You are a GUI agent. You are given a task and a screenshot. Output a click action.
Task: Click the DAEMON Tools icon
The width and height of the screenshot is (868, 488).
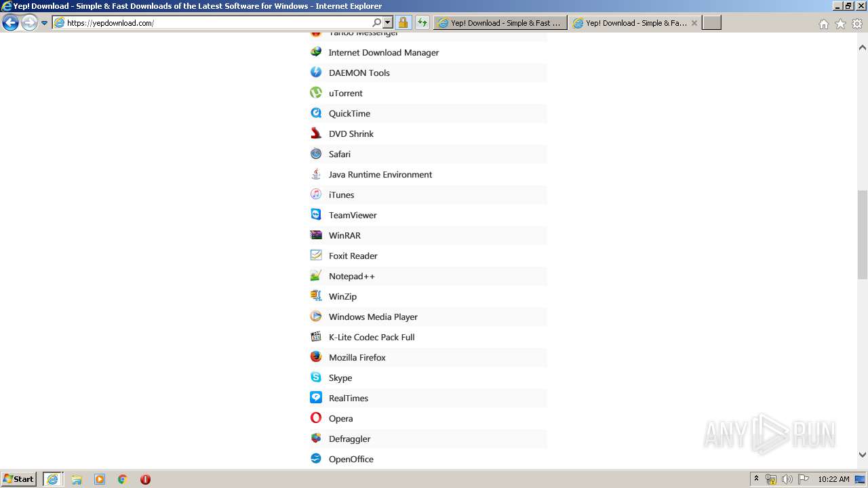(316, 73)
